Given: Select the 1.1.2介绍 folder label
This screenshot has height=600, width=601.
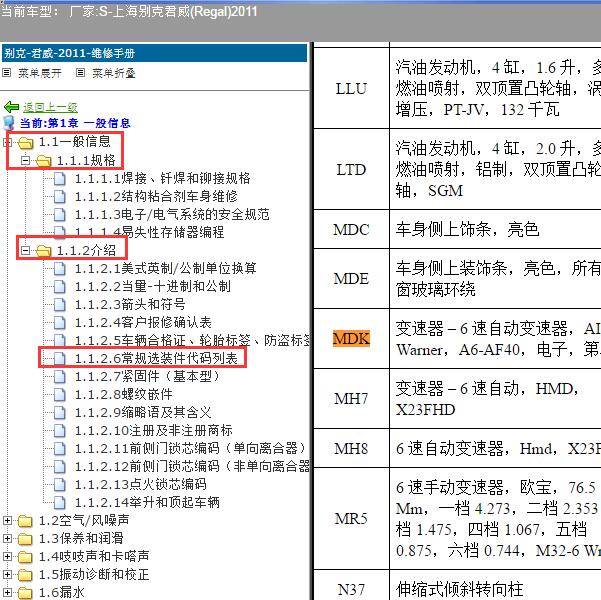Looking at the screenshot, I should click(x=86, y=250).
